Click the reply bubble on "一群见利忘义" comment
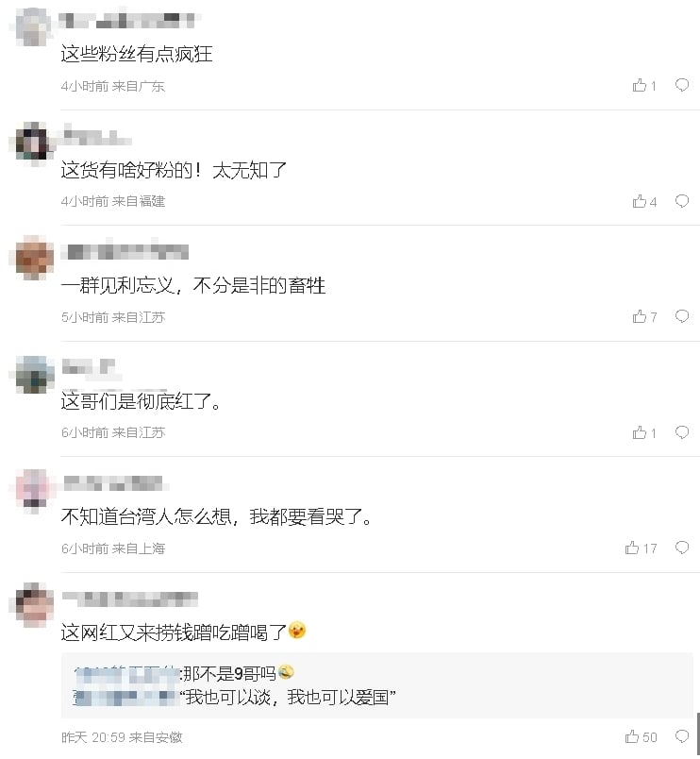The height and width of the screenshot is (759, 700). [681, 316]
